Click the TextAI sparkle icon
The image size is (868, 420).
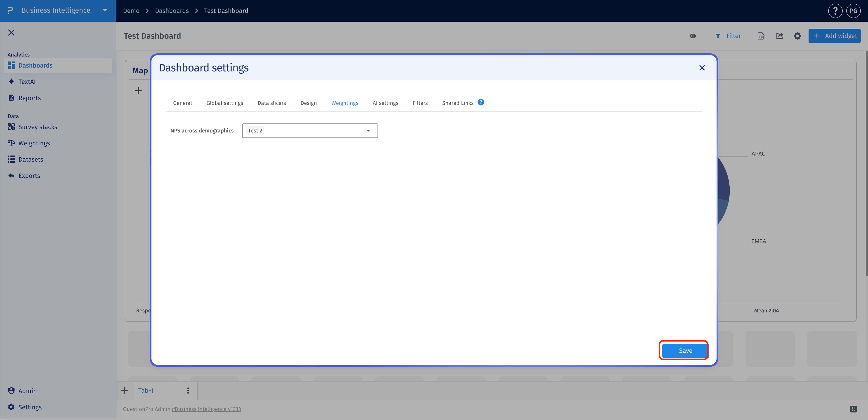click(x=11, y=81)
